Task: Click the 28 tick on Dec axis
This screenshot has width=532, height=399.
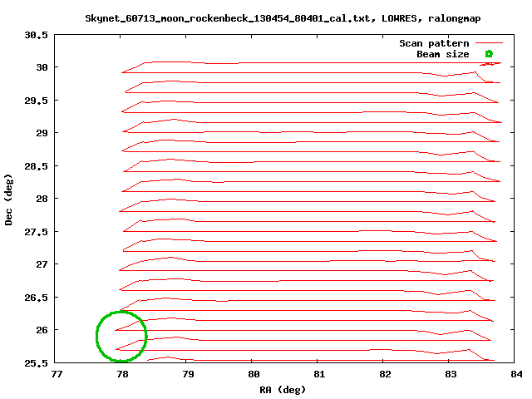Action: click(x=42, y=199)
